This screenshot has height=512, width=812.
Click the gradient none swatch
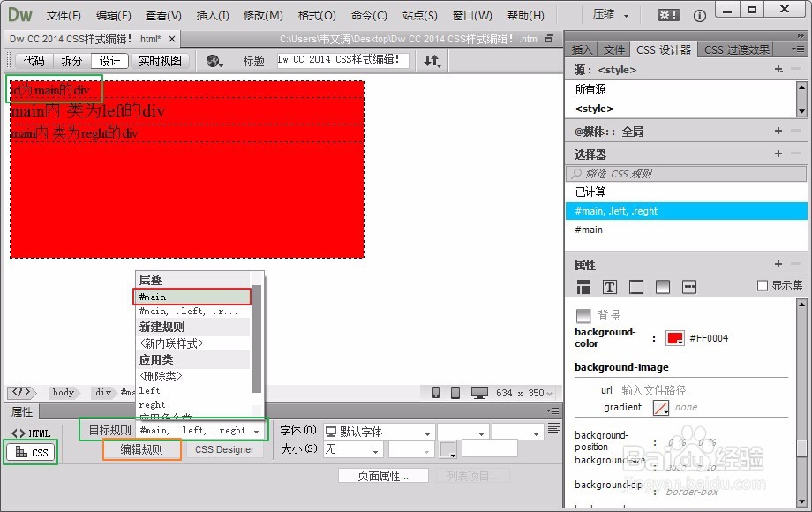tap(661, 408)
